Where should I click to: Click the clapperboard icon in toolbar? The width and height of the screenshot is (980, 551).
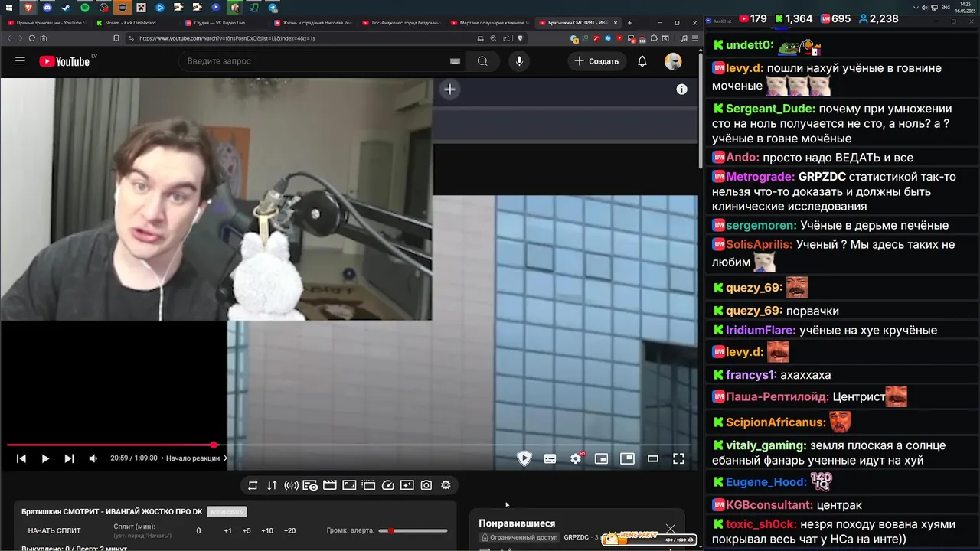(x=330, y=485)
